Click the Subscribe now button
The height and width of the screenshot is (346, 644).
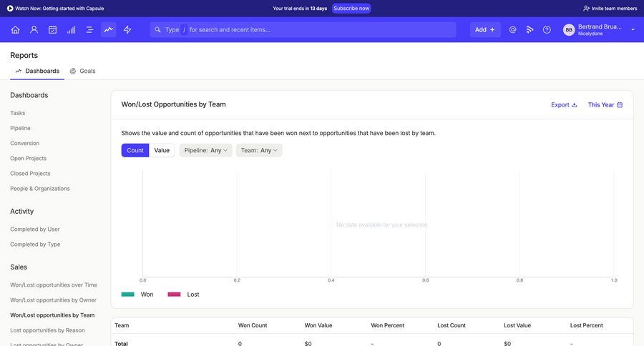coord(351,9)
